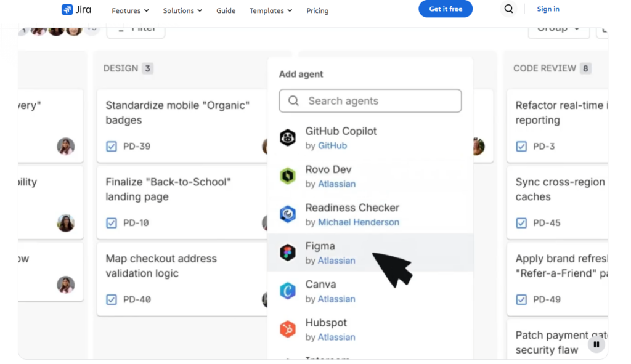Select the Rovo Dev agent icon
Screen dimensions: 631x364
click(x=288, y=176)
